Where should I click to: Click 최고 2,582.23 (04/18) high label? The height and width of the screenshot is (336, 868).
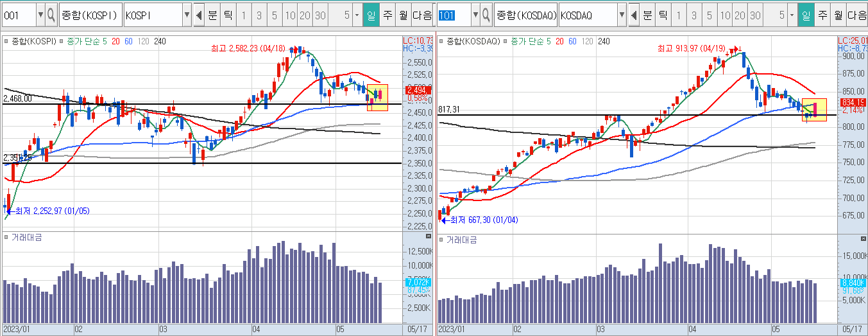[x=248, y=48]
